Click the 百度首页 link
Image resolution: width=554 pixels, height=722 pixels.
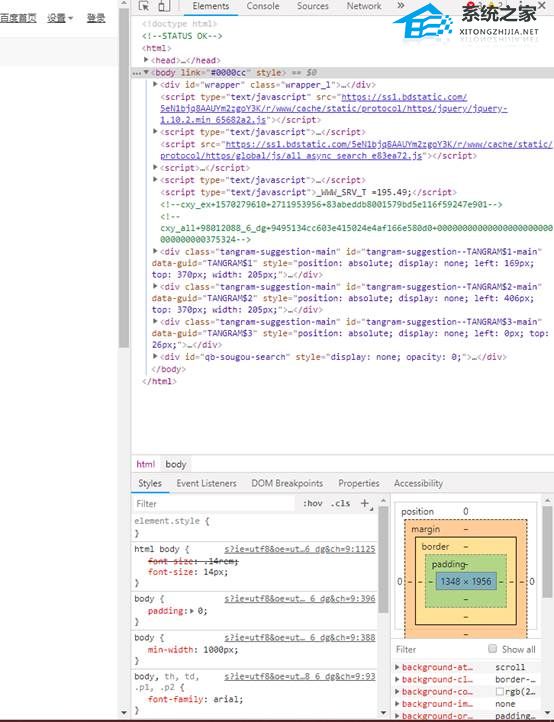[18, 18]
